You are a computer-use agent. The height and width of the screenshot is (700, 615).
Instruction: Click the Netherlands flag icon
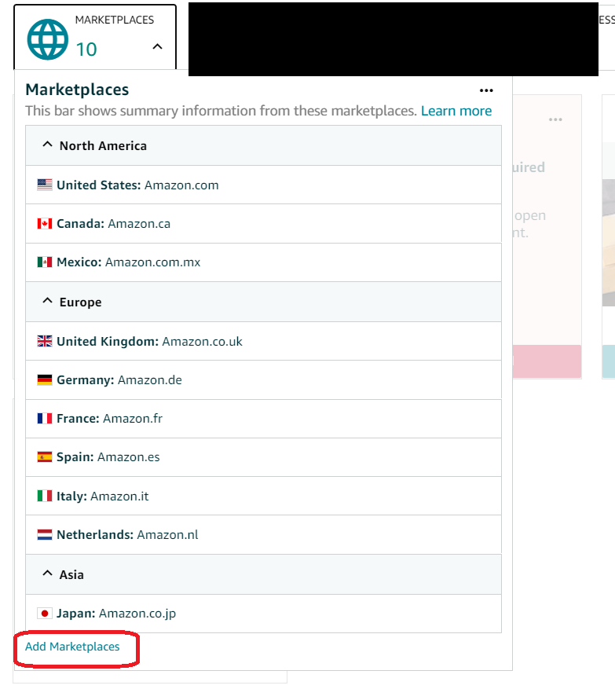[x=45, y=534]
